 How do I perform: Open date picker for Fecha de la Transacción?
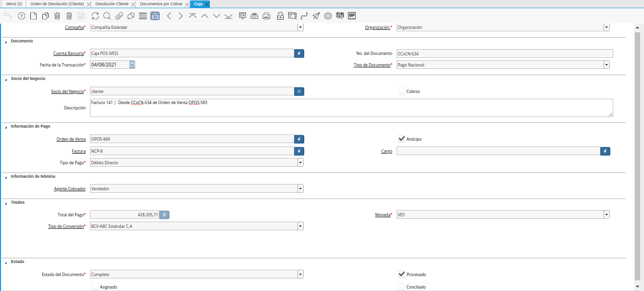tap(132, 65)
